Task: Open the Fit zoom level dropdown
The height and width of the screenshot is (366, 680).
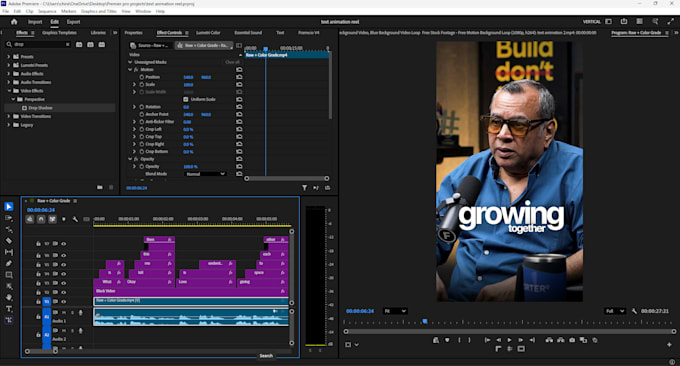Action: (395, 311)
